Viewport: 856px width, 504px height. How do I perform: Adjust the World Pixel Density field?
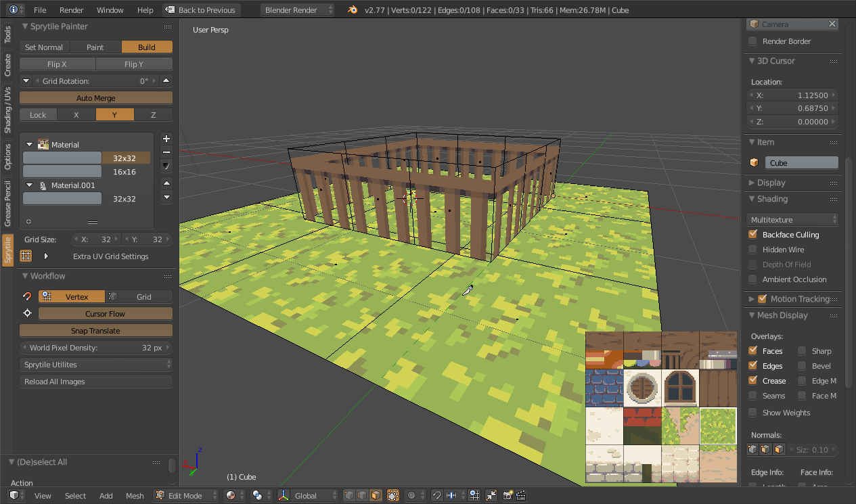point(96,347)
